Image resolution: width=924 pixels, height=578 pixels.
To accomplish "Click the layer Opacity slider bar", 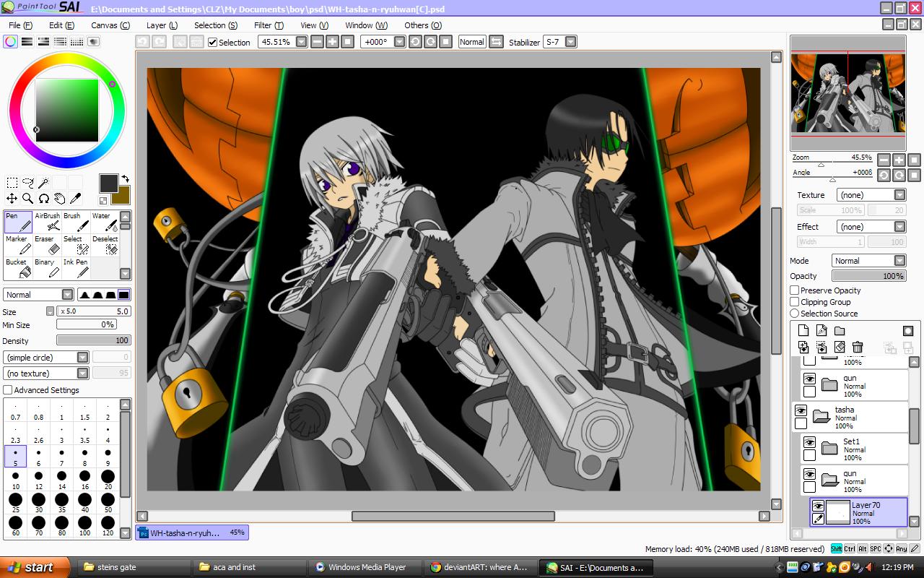I will coord(869,276).
